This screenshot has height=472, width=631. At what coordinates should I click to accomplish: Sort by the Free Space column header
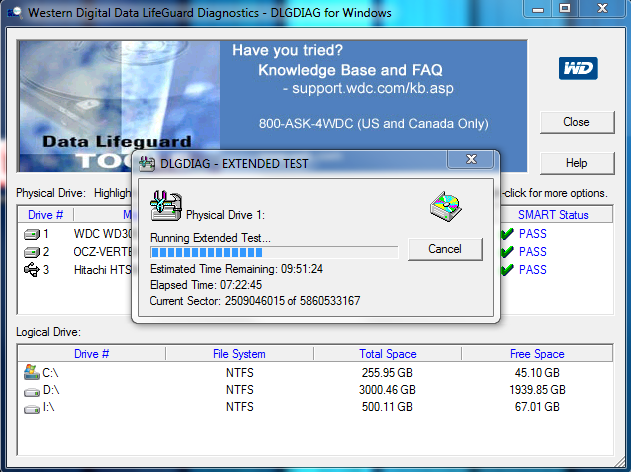click(x=537, y=354)
